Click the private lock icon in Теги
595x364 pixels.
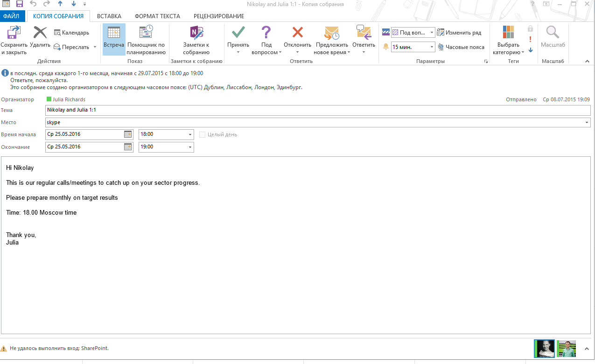coord(530,29)
